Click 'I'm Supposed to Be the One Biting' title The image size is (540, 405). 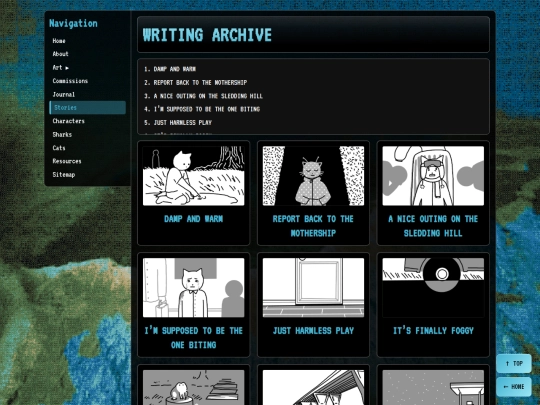pyautogui.click(x=194, y=338)
